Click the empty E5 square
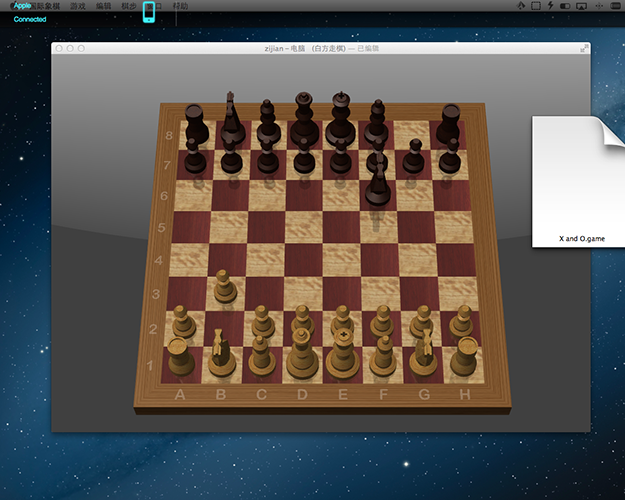 (x=341, y=227)
